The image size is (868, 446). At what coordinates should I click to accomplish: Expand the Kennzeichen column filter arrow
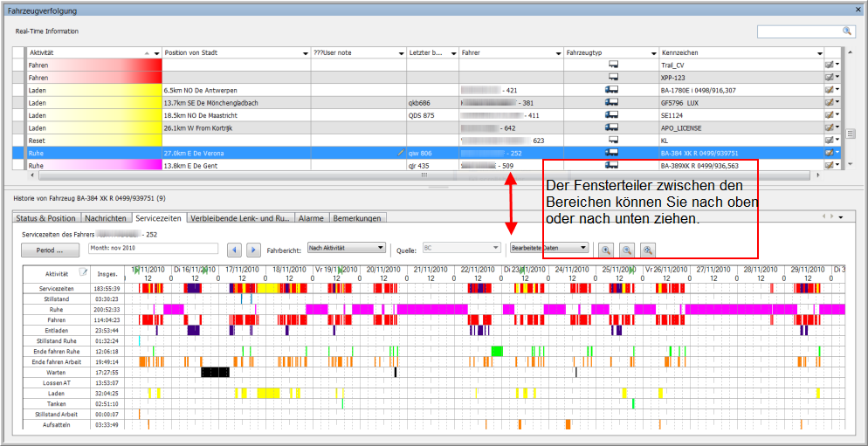coord(818,53)
